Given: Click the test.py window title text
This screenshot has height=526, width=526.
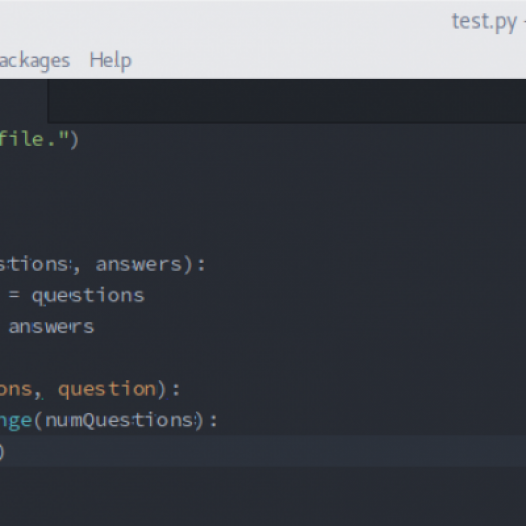Looking at the screenshot, I should point(484,22).
